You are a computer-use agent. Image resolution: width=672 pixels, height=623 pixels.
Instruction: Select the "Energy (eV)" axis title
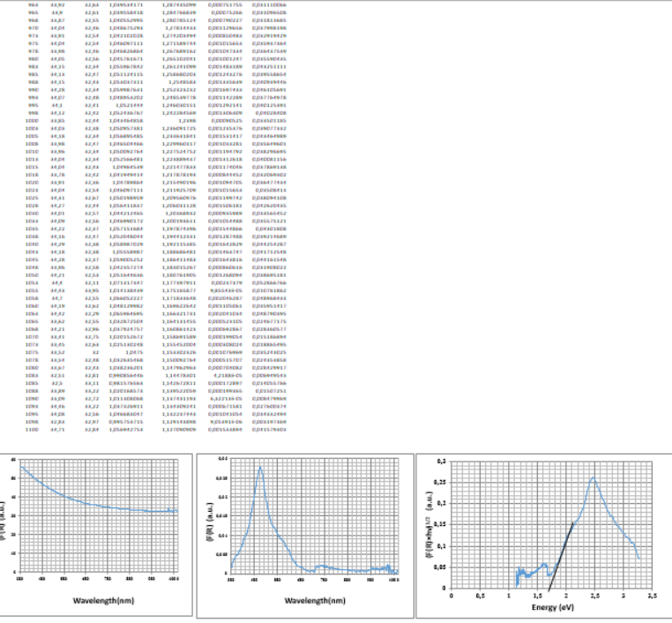(x=552, y=607)
